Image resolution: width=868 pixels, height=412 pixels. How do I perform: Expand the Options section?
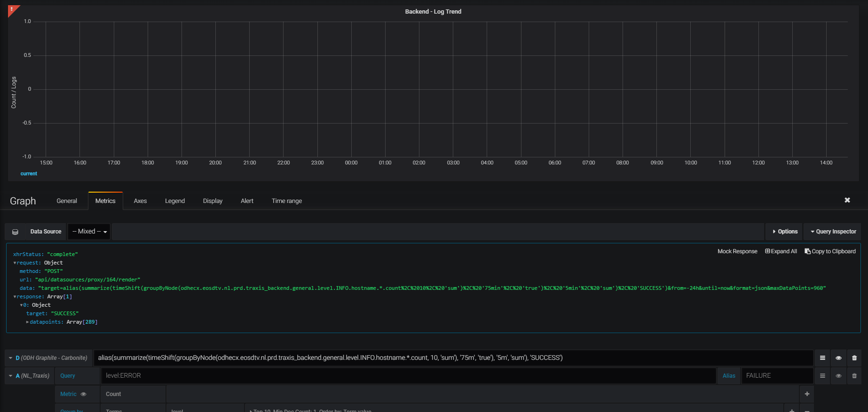tap(784, 232)
